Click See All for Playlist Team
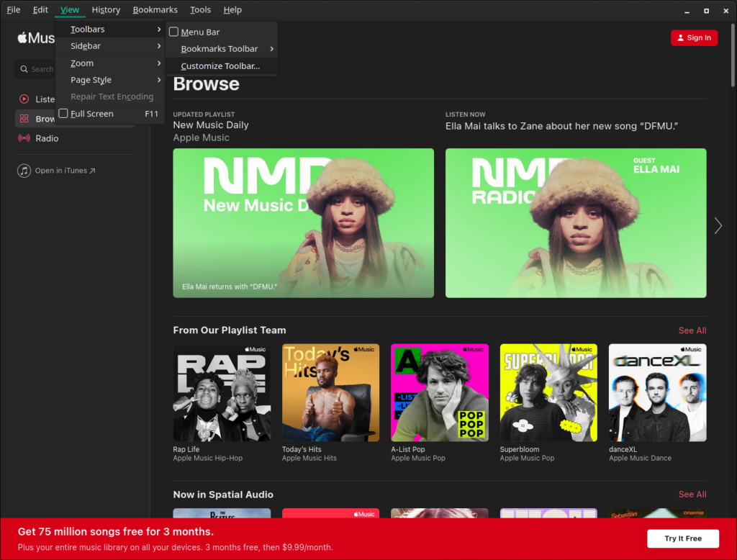 click(x=692, y=330)
